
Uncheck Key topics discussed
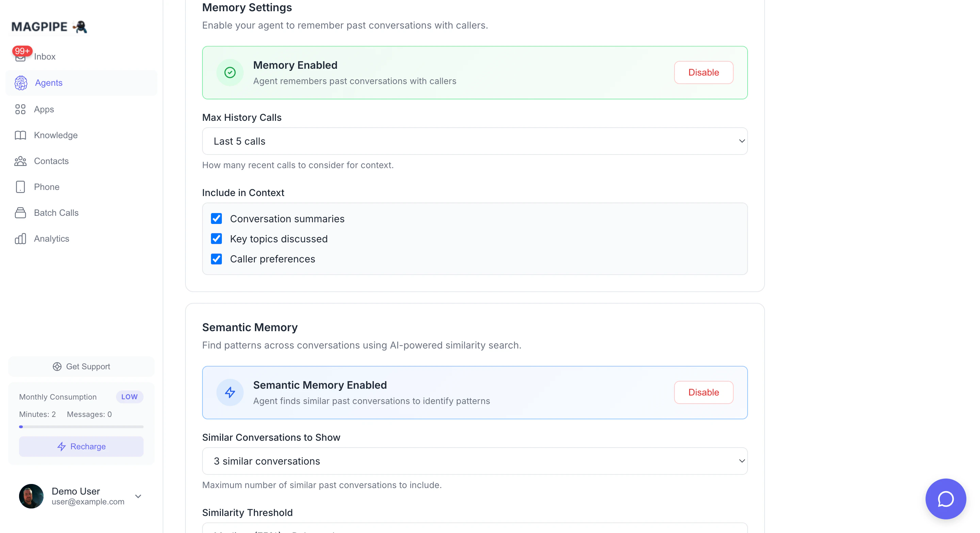[x=216, y=239]
